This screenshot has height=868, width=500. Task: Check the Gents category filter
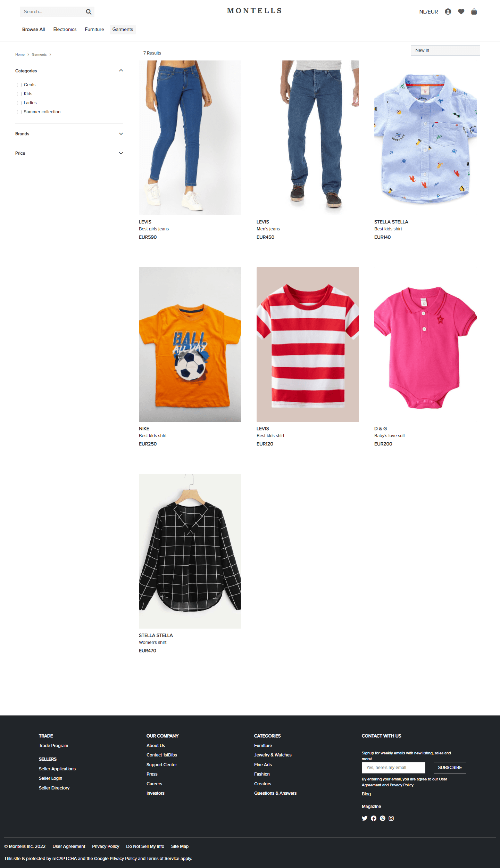19,85
